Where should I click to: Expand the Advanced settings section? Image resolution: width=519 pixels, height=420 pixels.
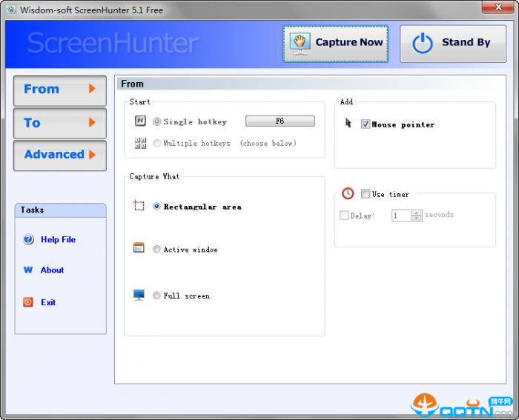point(59,155)
